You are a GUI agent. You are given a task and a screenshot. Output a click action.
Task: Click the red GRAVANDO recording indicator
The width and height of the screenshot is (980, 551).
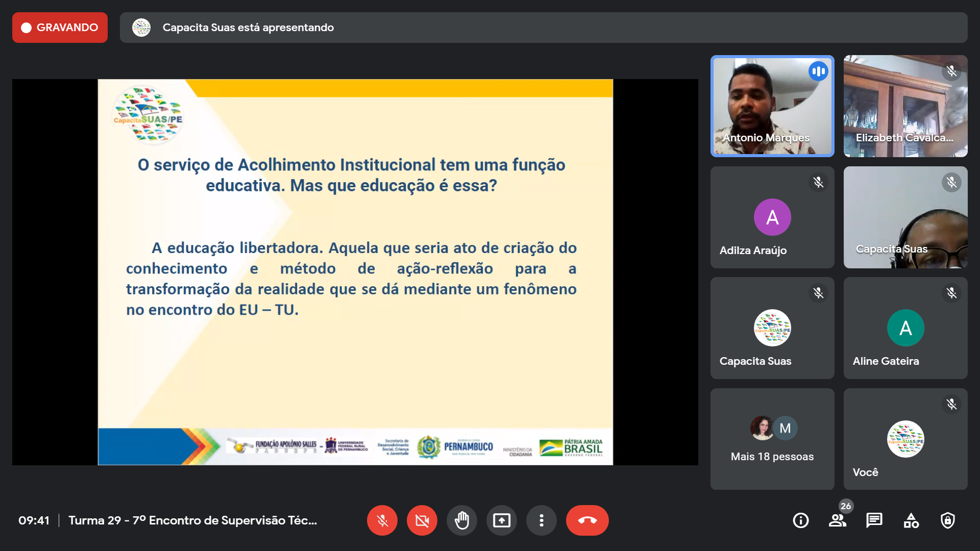click(x=60, y=28)
